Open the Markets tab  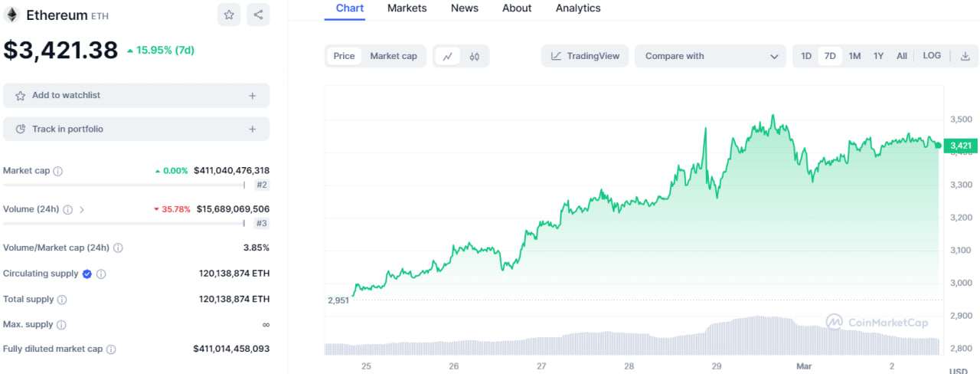(x=407, y=8)
